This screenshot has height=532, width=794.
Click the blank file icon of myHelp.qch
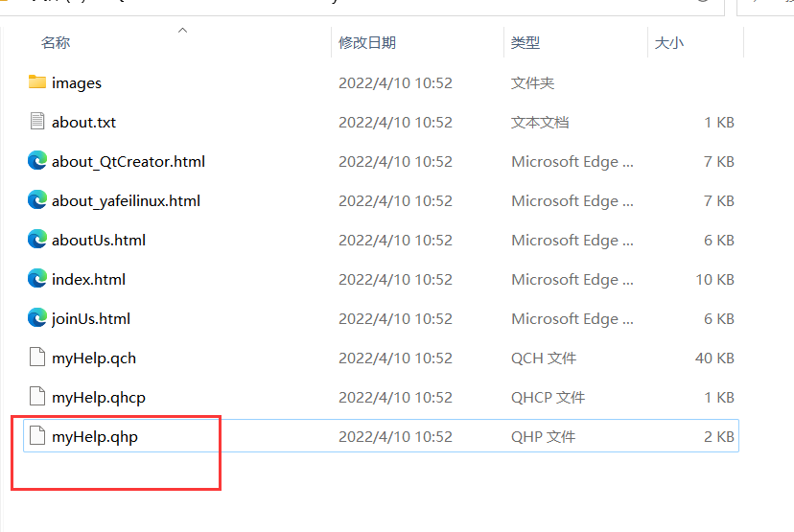[37, 358]
